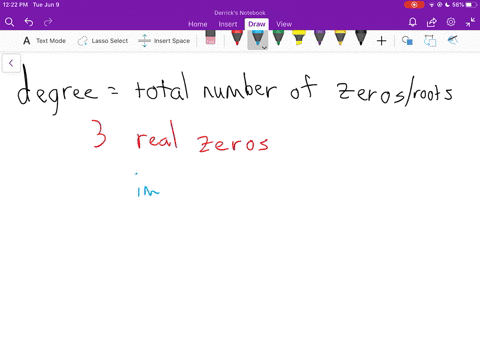
Task: Toggle the ink to shape icon
Action: tap(430, 41)
